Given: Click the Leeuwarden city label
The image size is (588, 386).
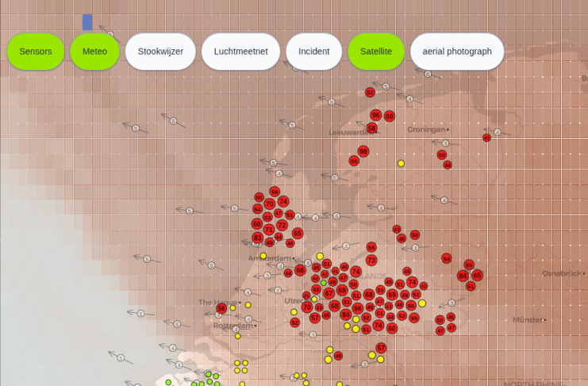Looking at the screenshot, I should 351,133.
